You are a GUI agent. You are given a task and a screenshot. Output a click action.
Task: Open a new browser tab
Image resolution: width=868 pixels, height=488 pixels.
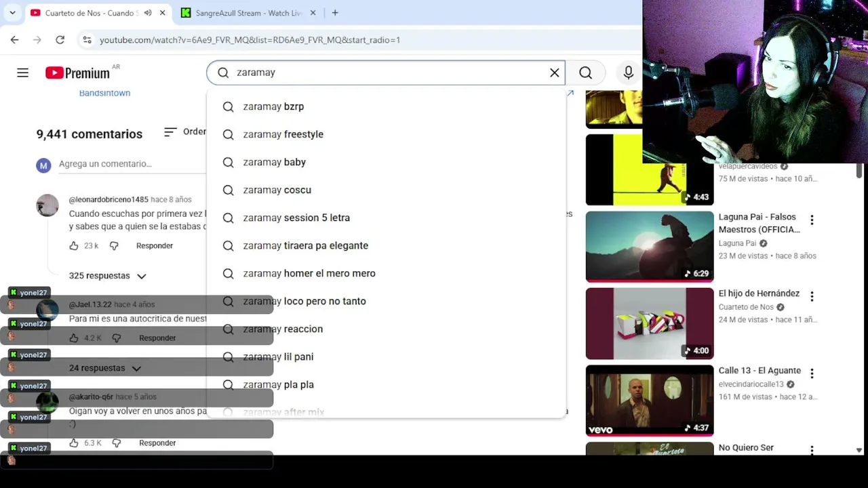tap(335, 13)
